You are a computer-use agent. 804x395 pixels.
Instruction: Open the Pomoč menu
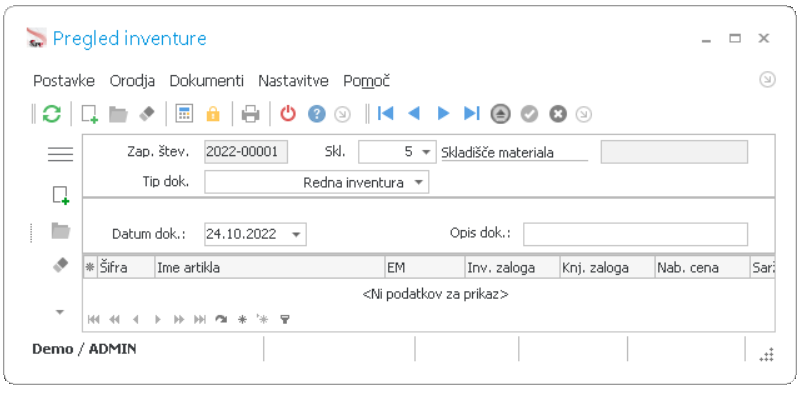(x=367, y=81)
